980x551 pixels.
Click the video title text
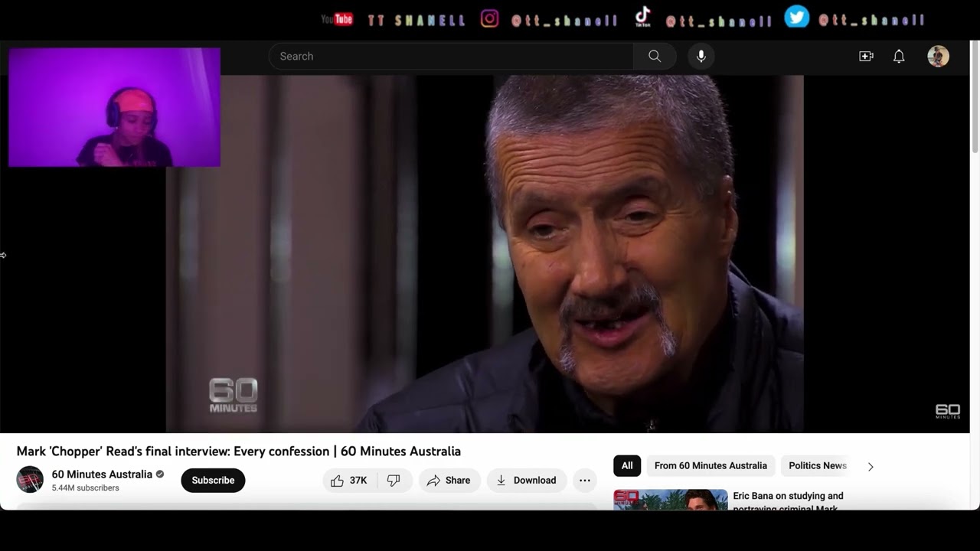[x=239, y=451]
